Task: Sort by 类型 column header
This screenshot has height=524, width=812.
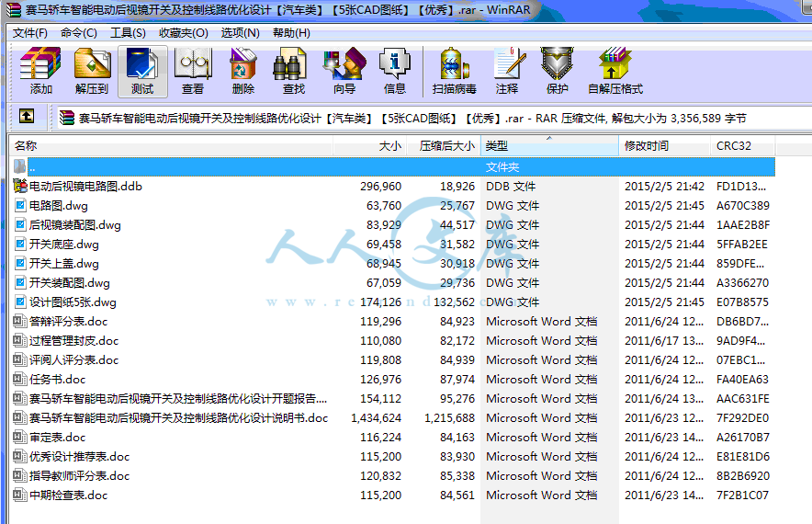Action: [550, 145]
